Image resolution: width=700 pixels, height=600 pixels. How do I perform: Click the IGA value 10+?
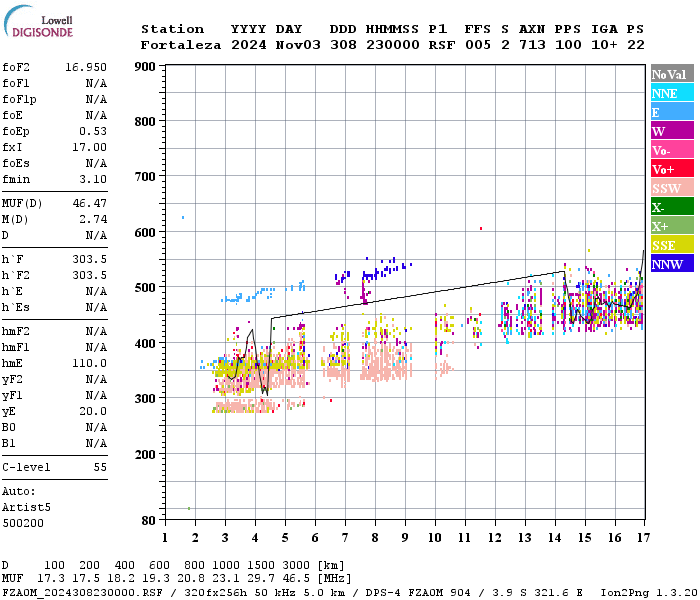point(604,45)
